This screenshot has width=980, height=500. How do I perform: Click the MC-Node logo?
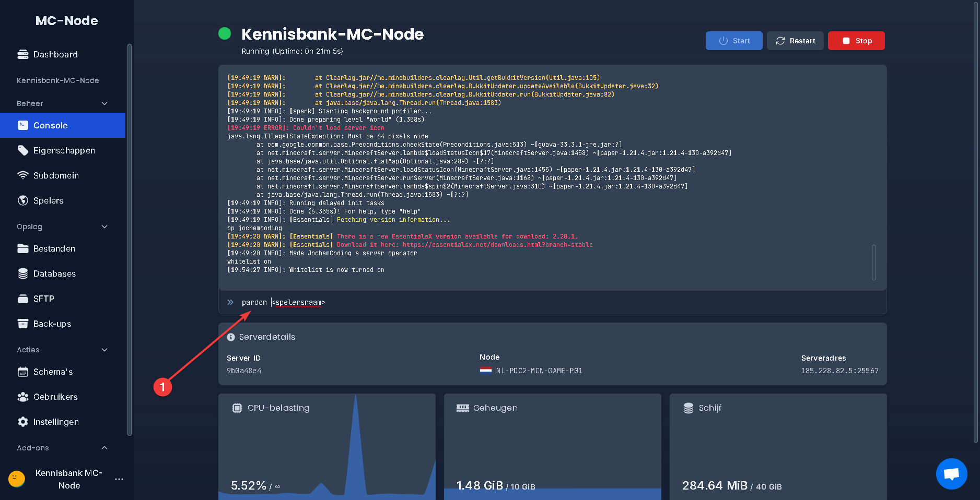tap(67, 20)
